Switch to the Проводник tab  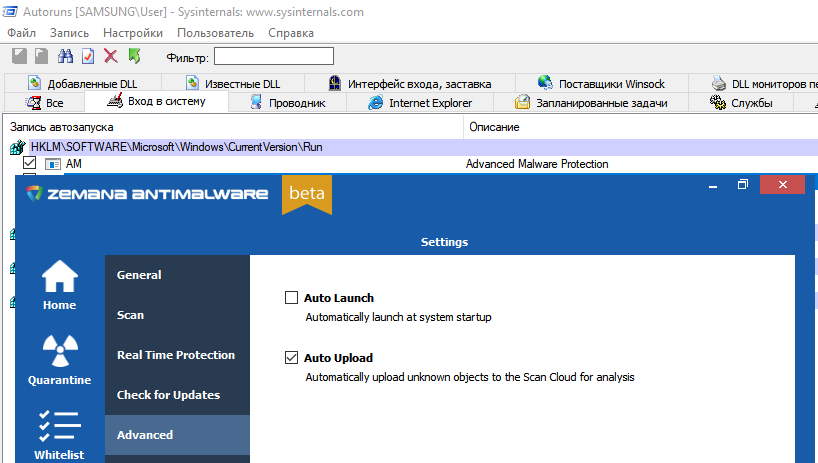(288, 103)
